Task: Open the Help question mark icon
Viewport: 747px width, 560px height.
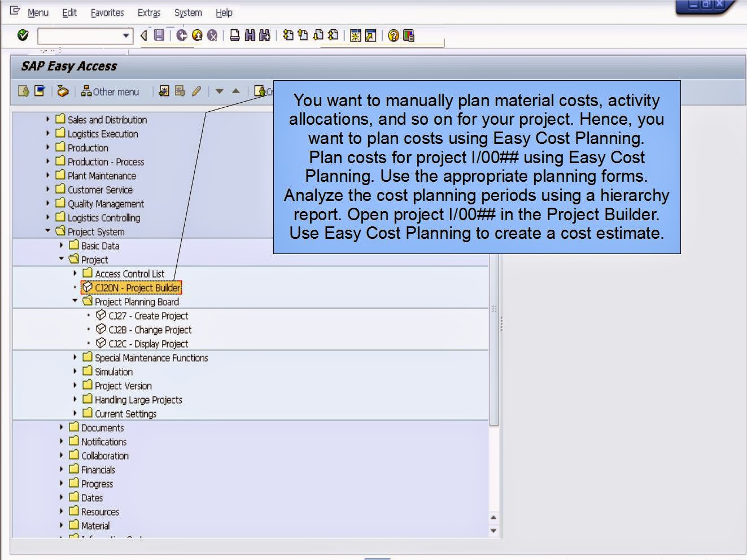Action: click(394, 36)
